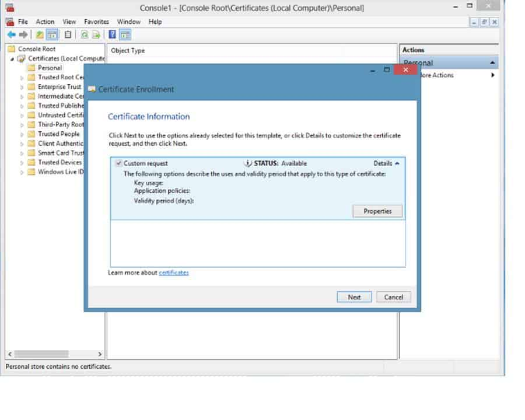Click the Back arrow in the toolbar
This screenshot has width=525, height=420.
[12, 34]
